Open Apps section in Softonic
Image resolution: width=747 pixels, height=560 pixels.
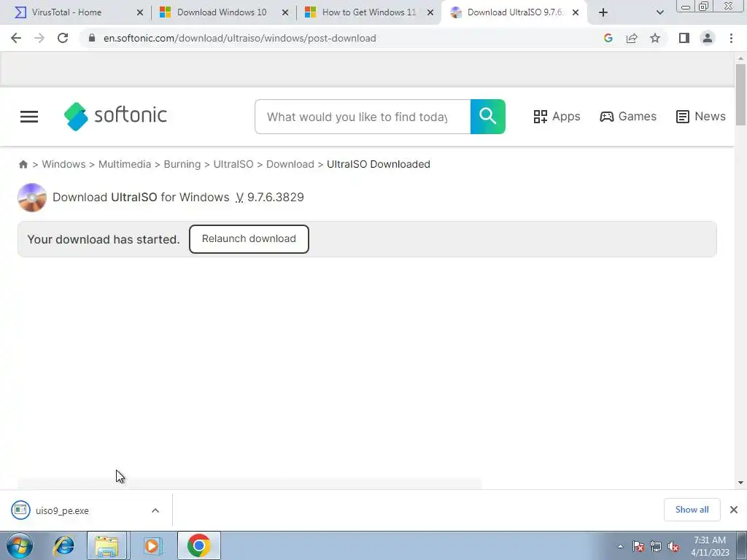[557, 116]
